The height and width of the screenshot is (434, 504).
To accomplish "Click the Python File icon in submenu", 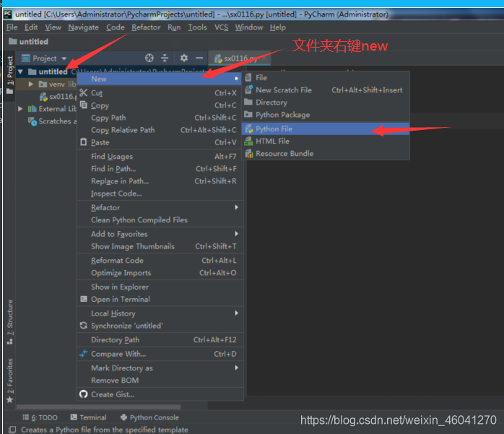I will click(x=249, y=129).
